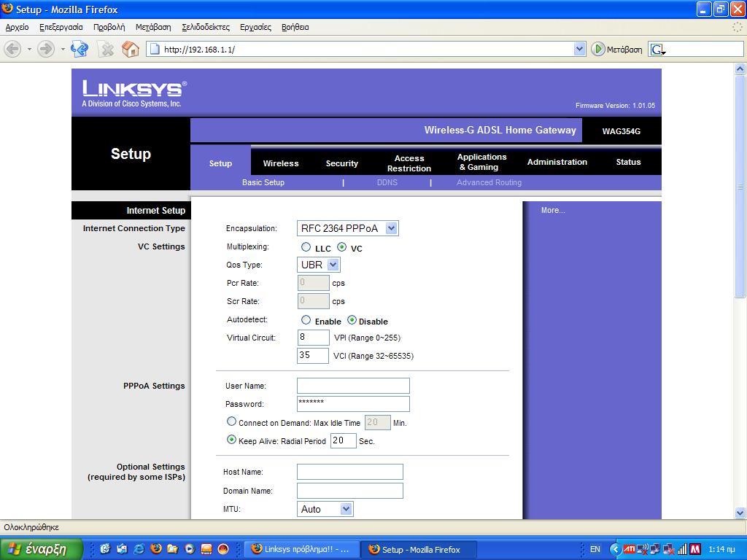Click the page vertical scrollbar down arrow
Viewport: 747px width, 560px height.
pyautogui.click(x=740, y=513)
